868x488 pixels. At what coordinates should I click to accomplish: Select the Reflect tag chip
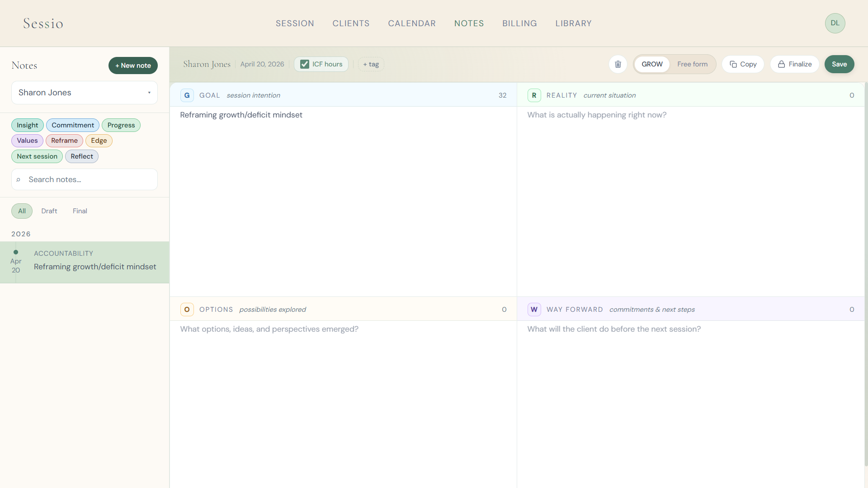click(82, 156)
